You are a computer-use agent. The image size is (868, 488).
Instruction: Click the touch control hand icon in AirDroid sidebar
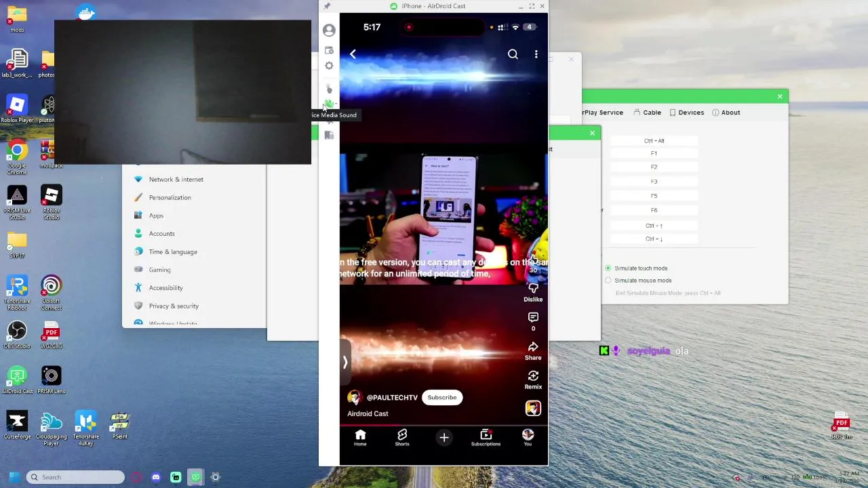[329, 89]
